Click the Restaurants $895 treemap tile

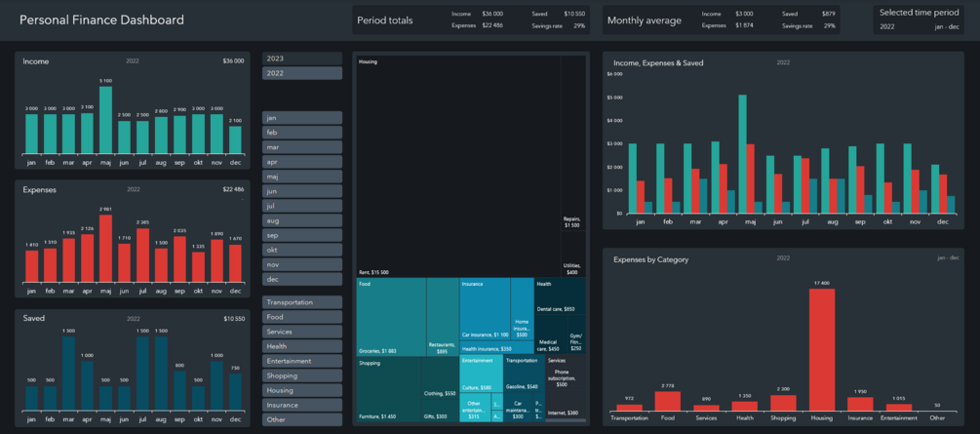tap(443, 317)
